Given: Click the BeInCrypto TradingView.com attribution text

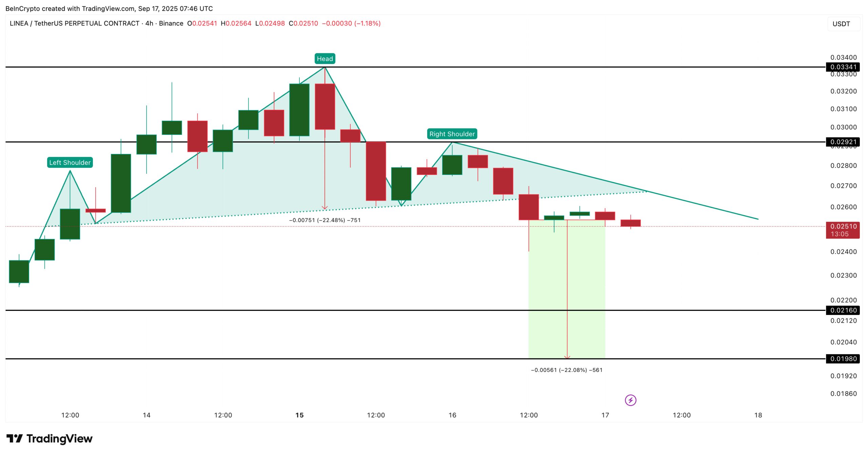Looking at the screenshot, I should click(109, 8).
